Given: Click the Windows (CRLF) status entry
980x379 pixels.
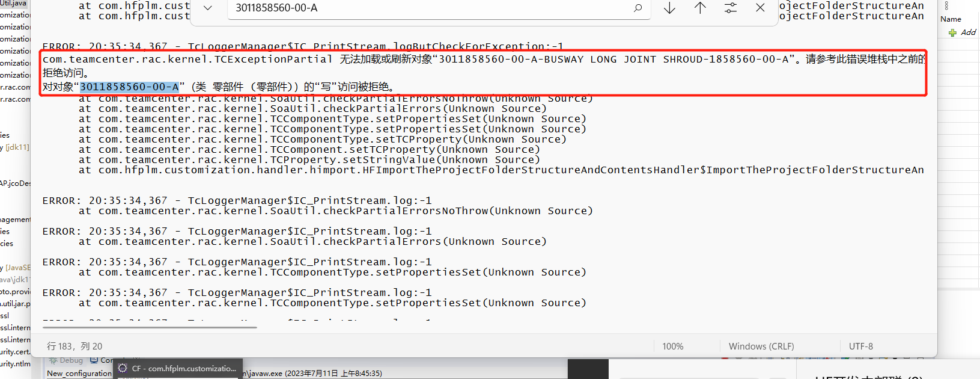Looking at the screenshot, I should point(761,347).
